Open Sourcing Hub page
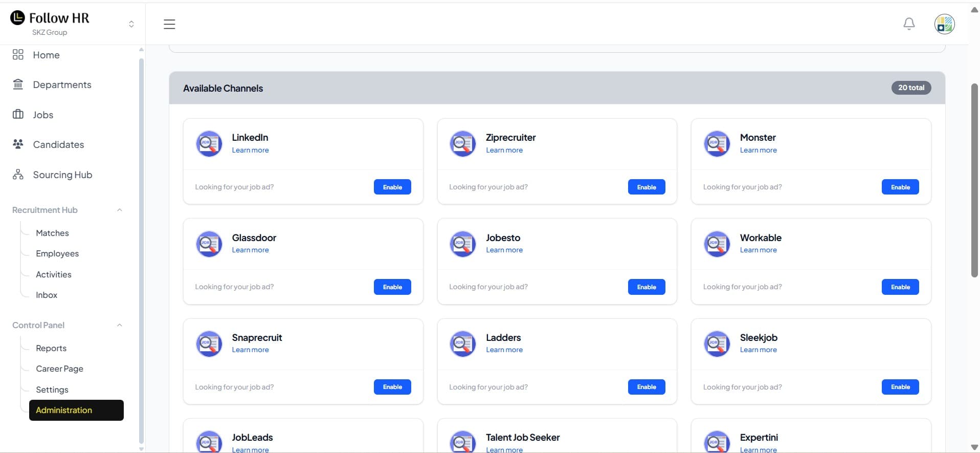Viewport: 980px width, 453px height. coord(62,175)
